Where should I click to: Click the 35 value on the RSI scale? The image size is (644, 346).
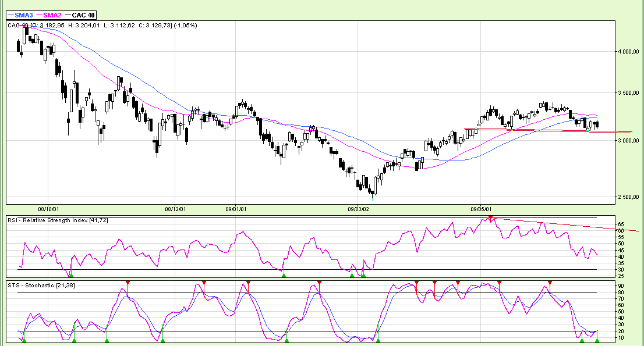621,263
